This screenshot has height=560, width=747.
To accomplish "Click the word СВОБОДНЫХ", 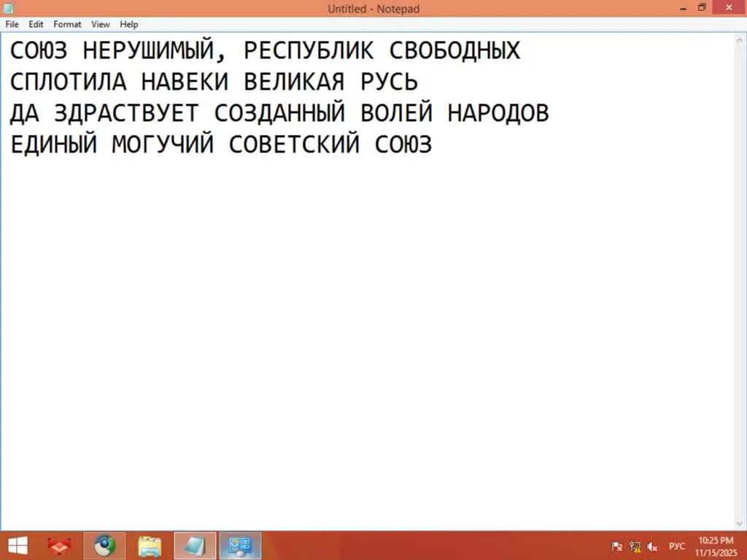I will click(x=455, y=50).
